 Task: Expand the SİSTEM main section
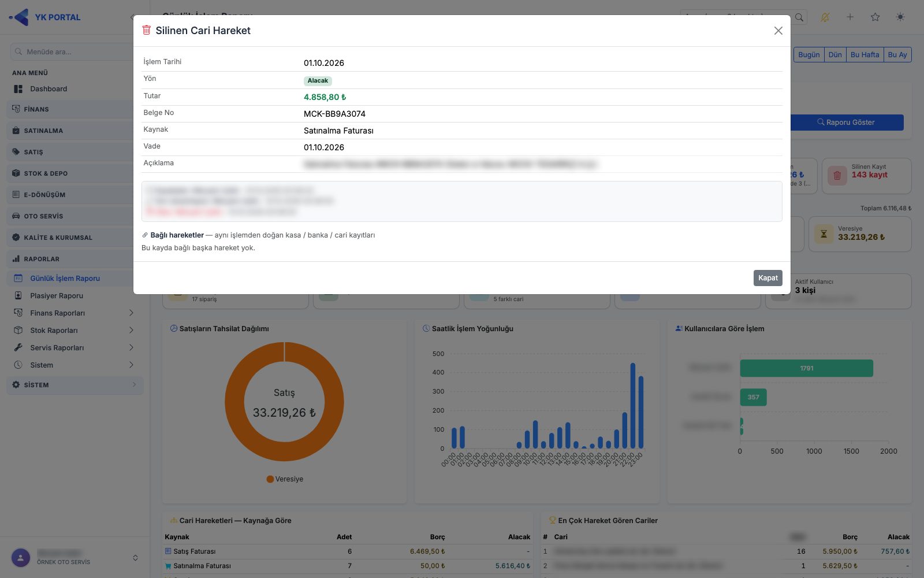75,385
